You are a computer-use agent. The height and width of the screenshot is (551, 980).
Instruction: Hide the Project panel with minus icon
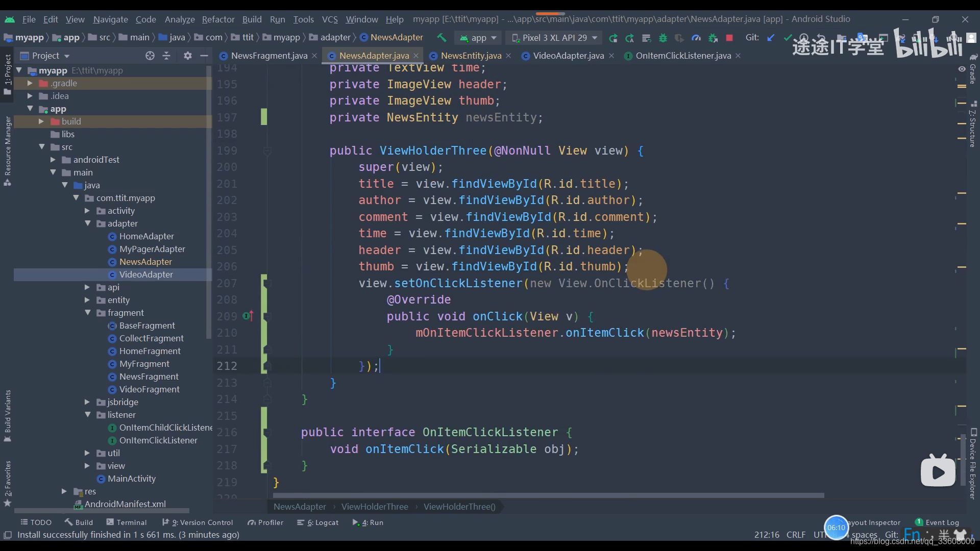[x=204, y=56]
